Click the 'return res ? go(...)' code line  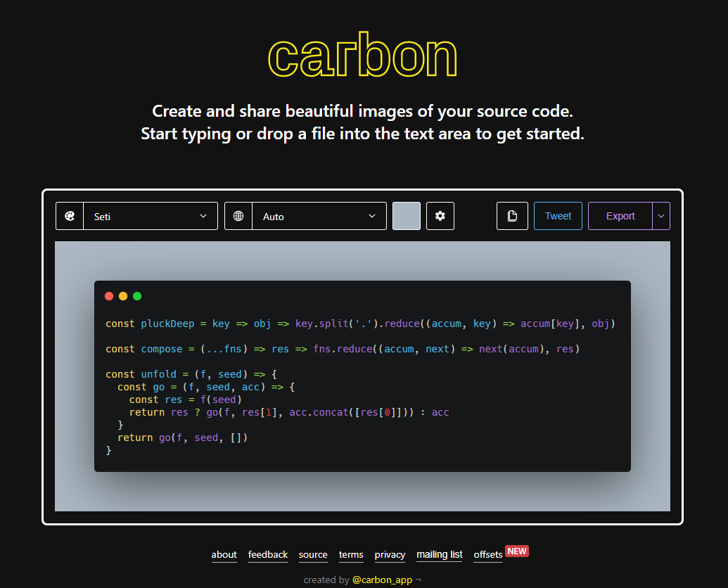[289, 412]
